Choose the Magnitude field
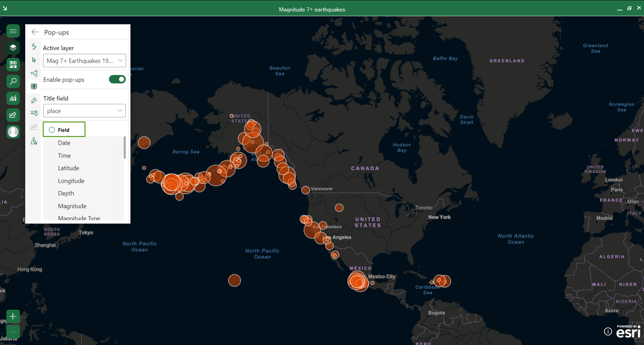644x345 pixels. [x=72, y=206]
